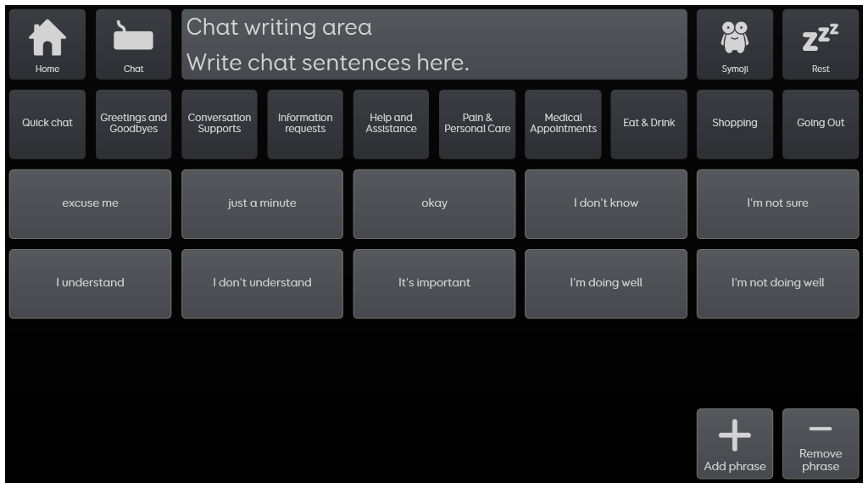The width and height of the screenshot is (868, 488).
Task: Choose the "I don't understand" phrase
Action: pyautogui.click(x=262, y=283)
